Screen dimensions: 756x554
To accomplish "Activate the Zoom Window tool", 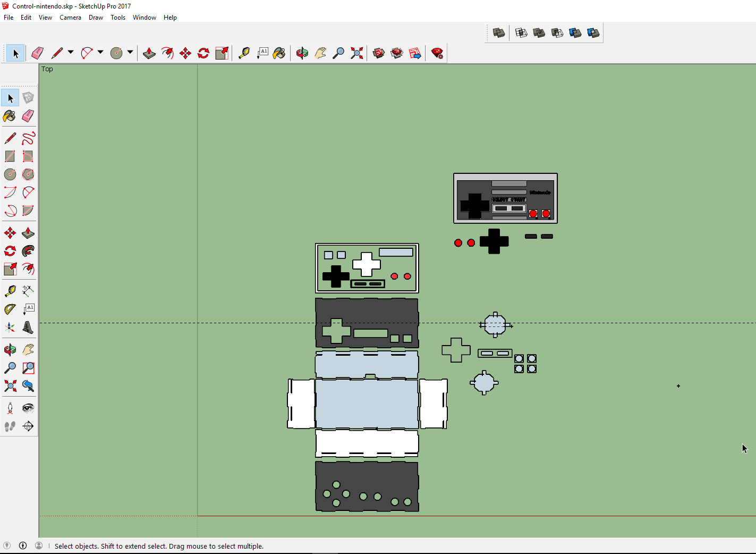I will coord(28,368).
